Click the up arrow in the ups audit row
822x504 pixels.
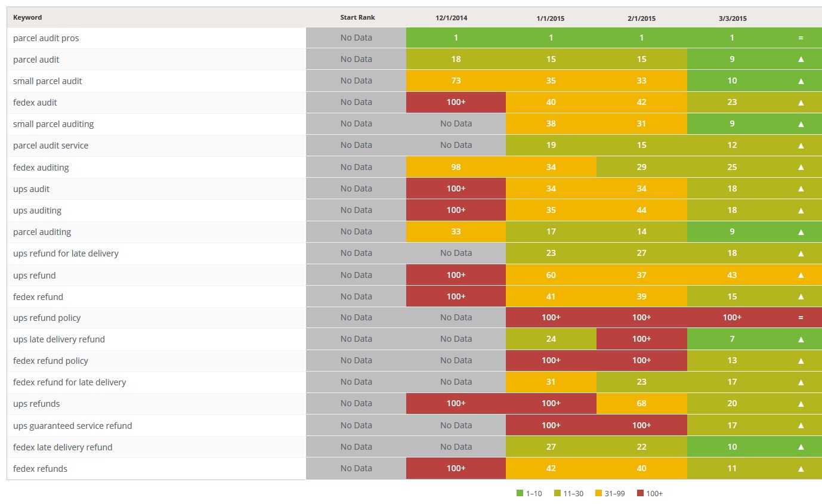coord(801,188)
